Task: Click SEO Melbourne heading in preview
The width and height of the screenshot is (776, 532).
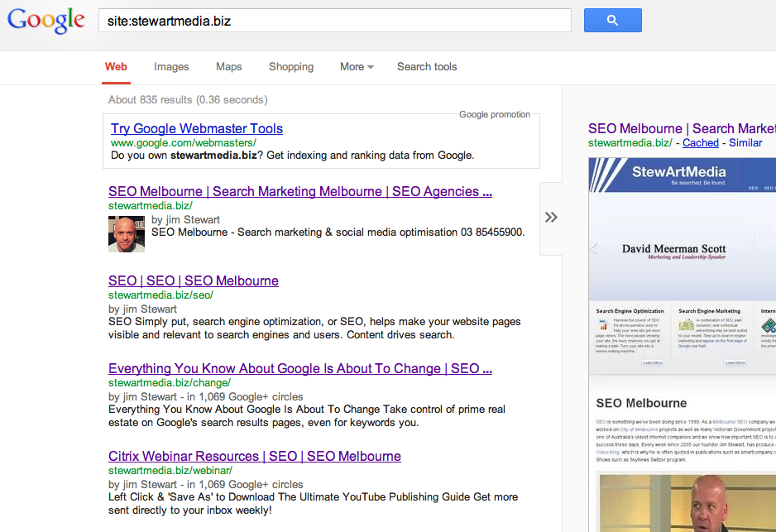Action: pyautogui.click(x=641, y=403)
